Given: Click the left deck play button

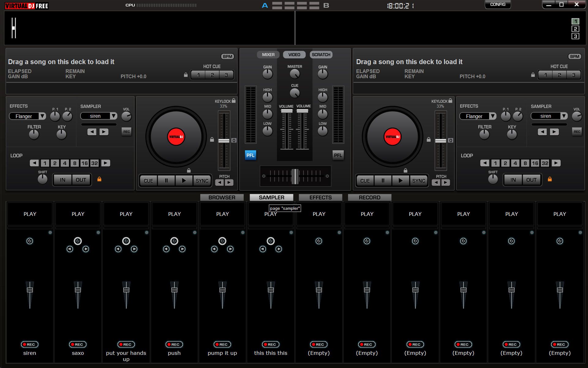Looking at the screenshot, I should point(184,181).
